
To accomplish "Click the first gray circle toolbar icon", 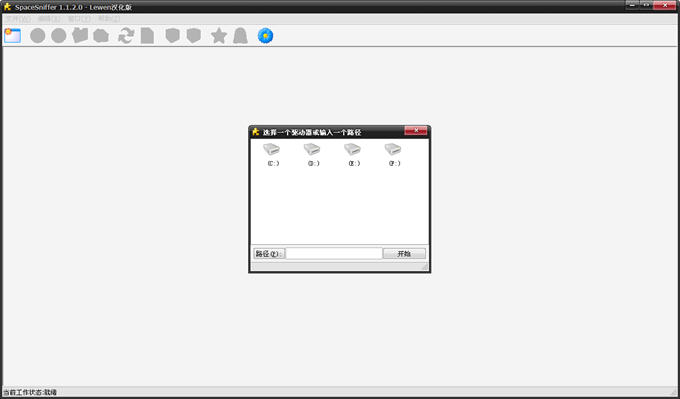I will pyautogui.click(x=38, y=36).
